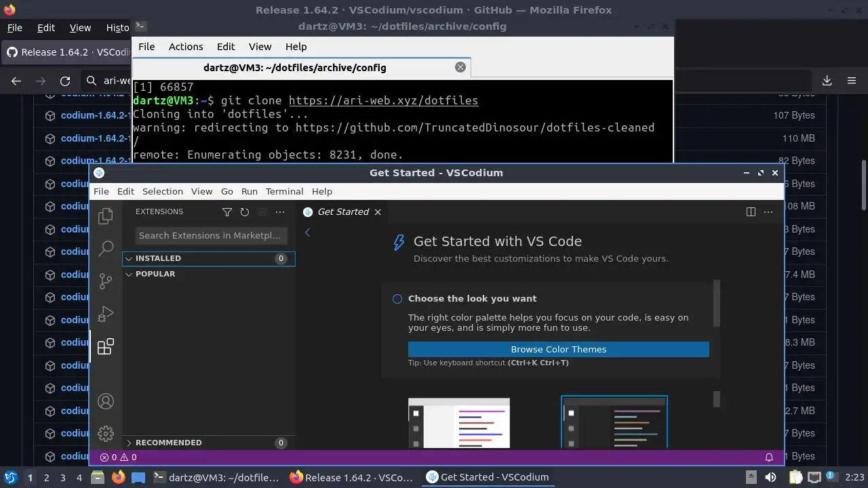Open the View menu in Firefox

[80, 28]
